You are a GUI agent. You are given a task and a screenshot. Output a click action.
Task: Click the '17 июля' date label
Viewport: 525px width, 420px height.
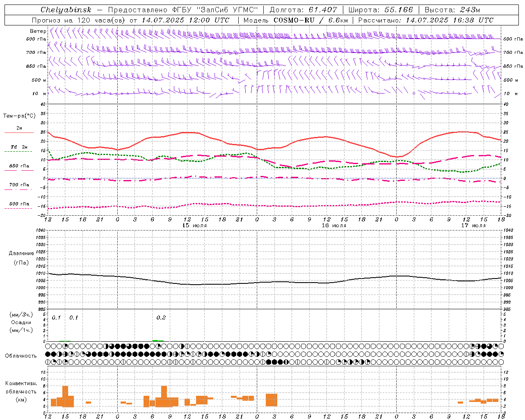(473, 226)
